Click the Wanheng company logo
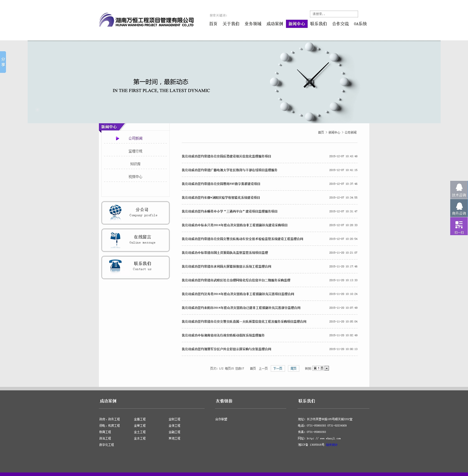 coord(146,20)
